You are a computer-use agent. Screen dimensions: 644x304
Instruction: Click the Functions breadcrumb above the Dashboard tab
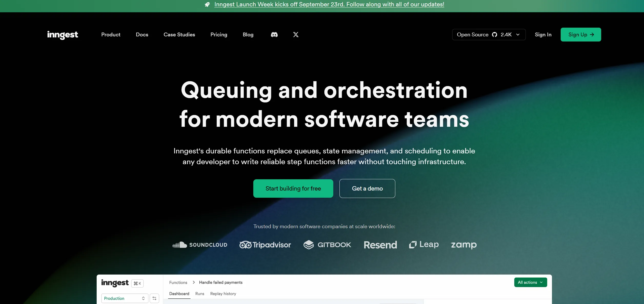[178, 282]
